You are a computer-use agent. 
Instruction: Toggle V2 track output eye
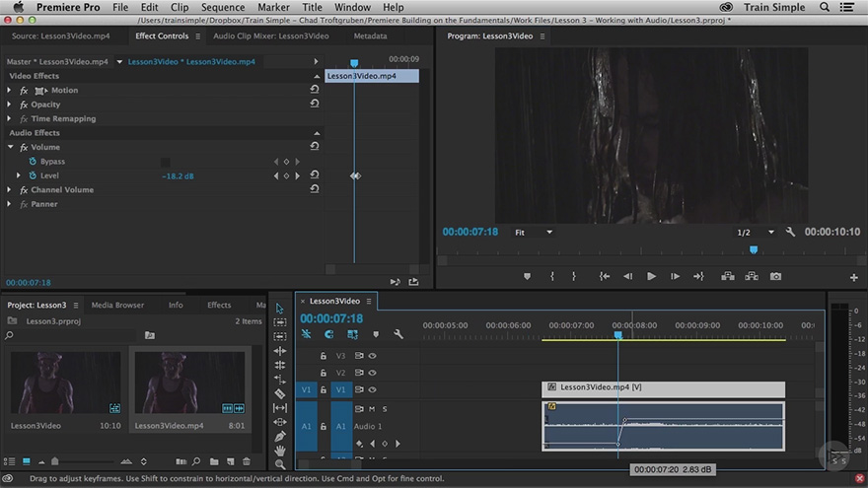373,373
